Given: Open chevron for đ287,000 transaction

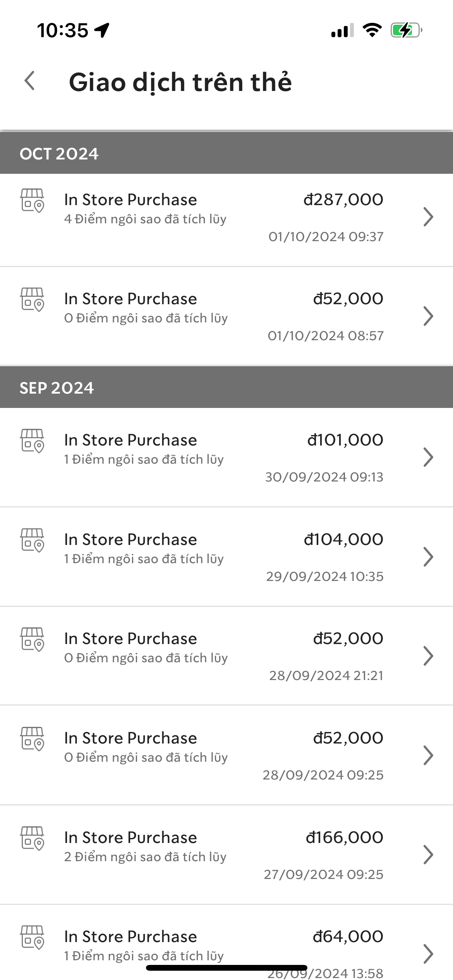Looking at the screenshot, I should (428, 217).
